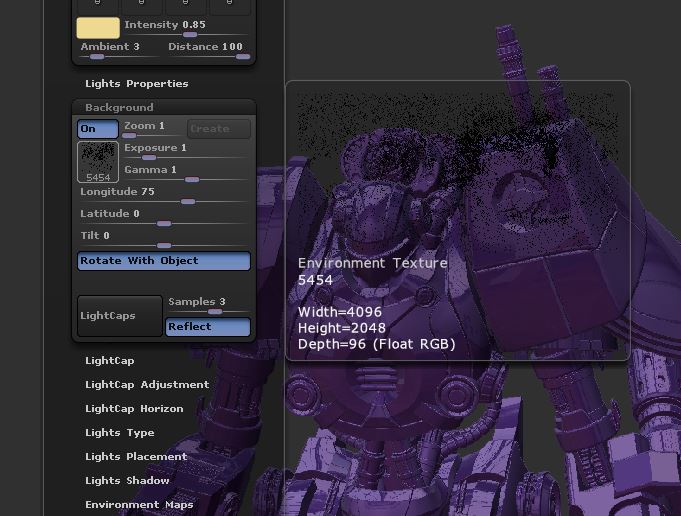681x516 pixels.
Task: Toggle the background On button
Action: 98,129
